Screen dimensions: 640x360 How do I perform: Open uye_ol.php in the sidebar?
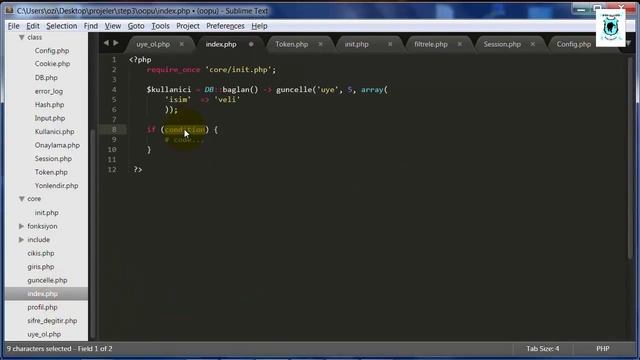click(44, 334)
